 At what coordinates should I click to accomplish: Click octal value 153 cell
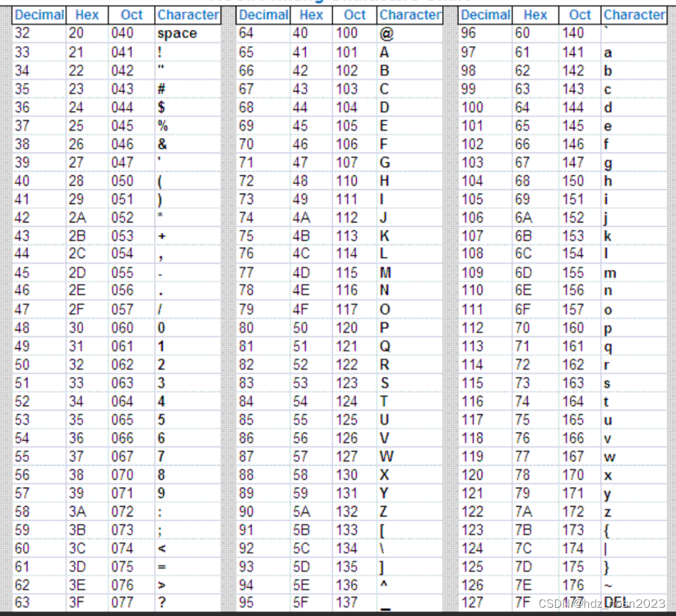579,236
